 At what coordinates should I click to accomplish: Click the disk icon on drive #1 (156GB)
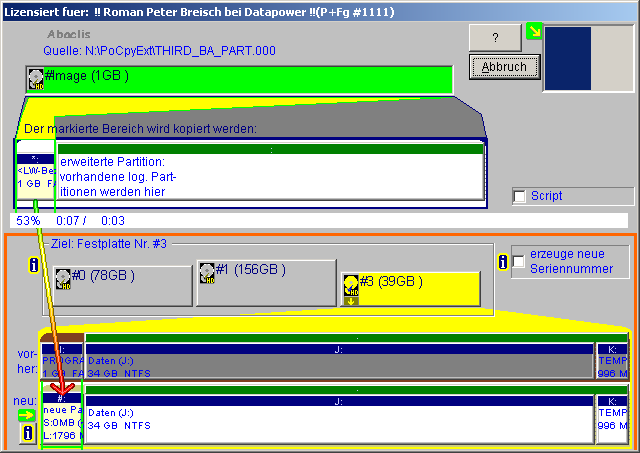coord(208,273)
